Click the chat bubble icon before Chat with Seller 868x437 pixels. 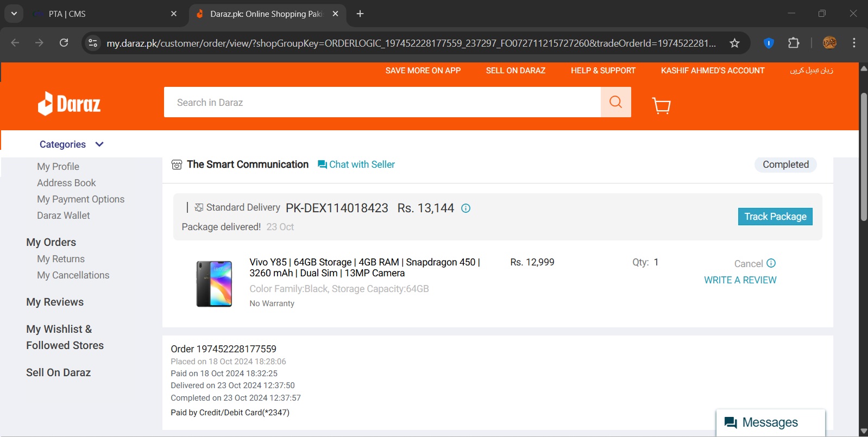[x=322, y=164]
